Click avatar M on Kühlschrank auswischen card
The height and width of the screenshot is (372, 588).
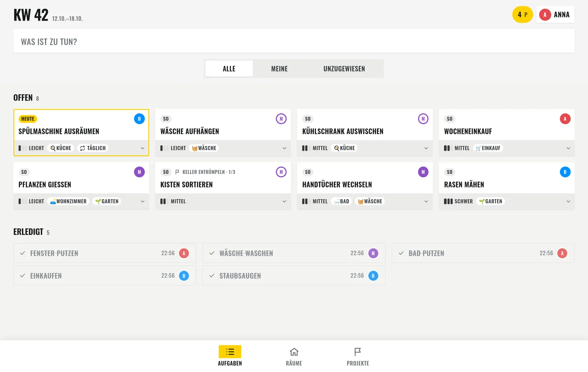(x=423, y=119)
